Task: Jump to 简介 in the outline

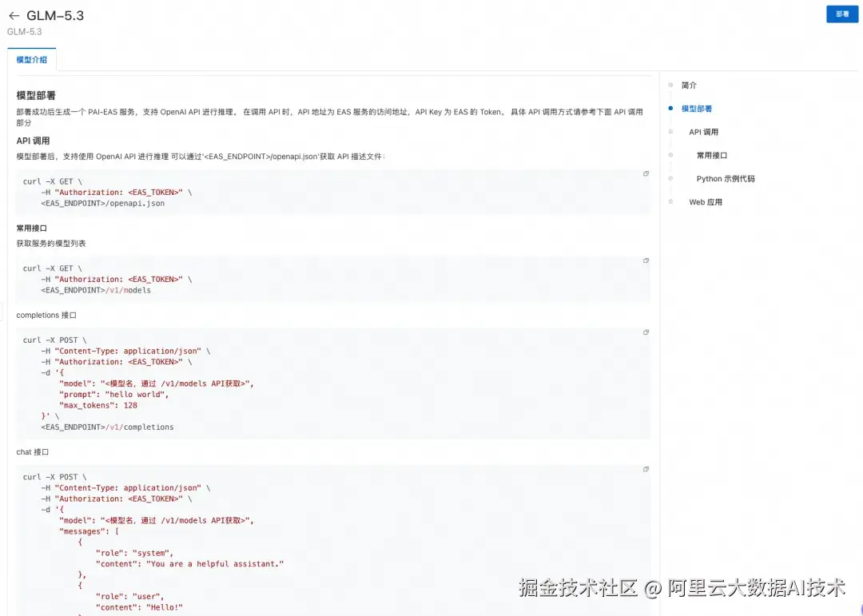Action: coord(689,85)
